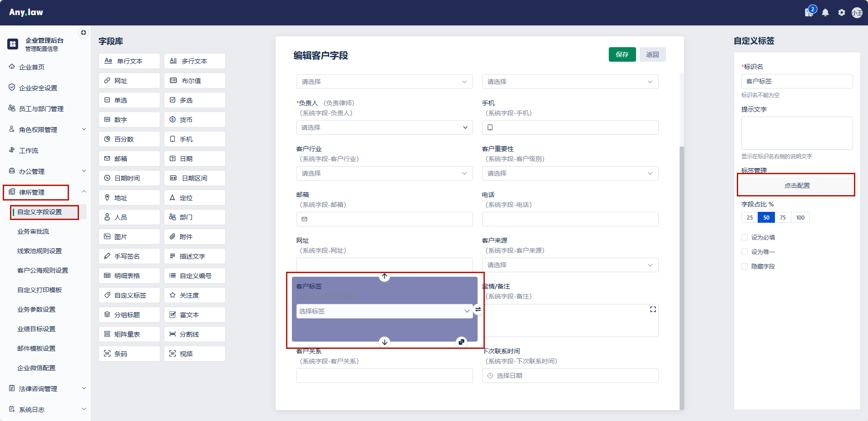Open the 客户重要性 dropdown
Screen dimensions: 868x421
point(570,173)
